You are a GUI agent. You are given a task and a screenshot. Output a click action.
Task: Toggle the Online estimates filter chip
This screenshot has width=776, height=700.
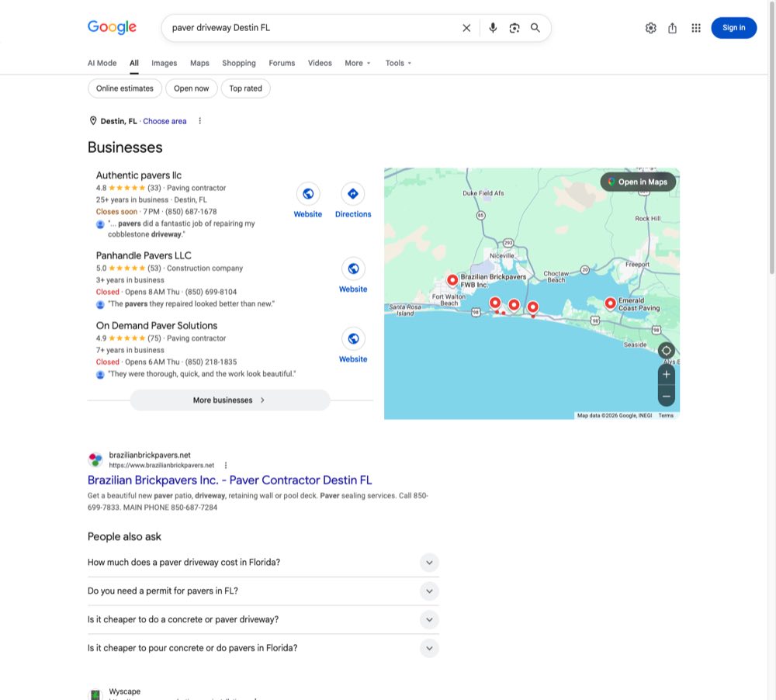coord(125,88)
